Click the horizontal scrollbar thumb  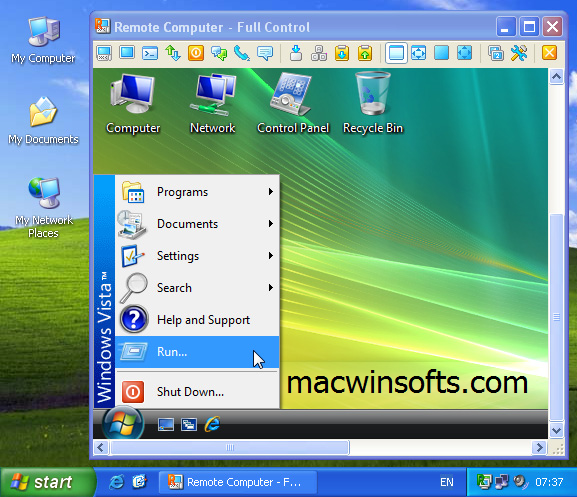[230, 448]
